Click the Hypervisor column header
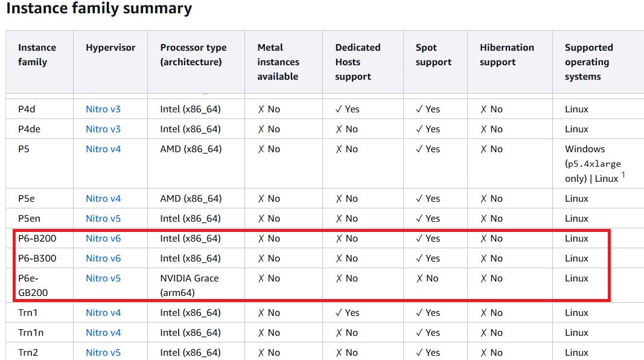 point(110,48)
